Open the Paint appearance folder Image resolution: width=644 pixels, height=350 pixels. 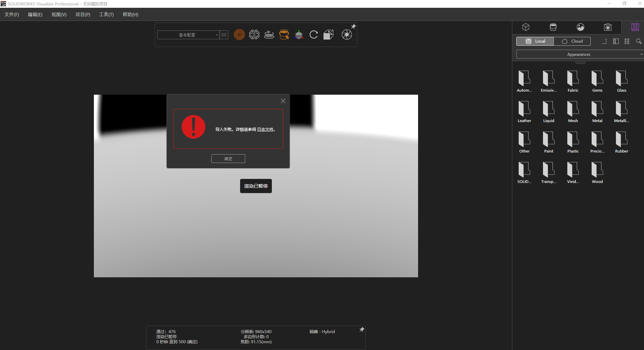[549, 142]
